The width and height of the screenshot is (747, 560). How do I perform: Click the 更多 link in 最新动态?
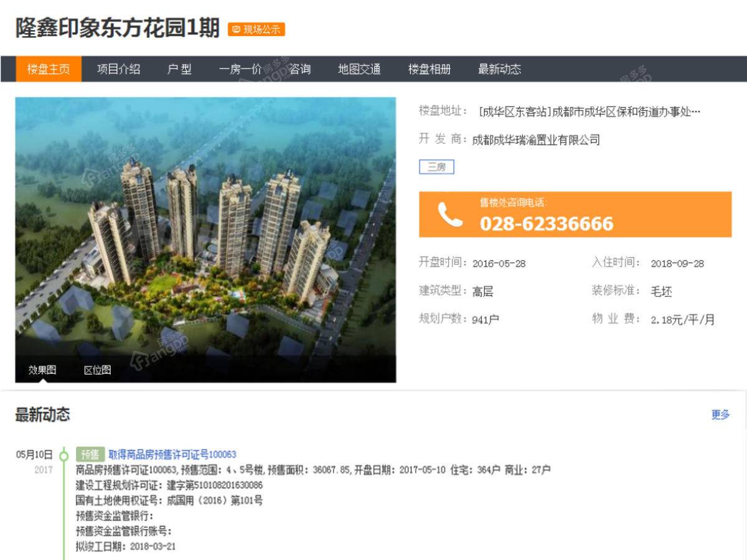pos(721,414)
